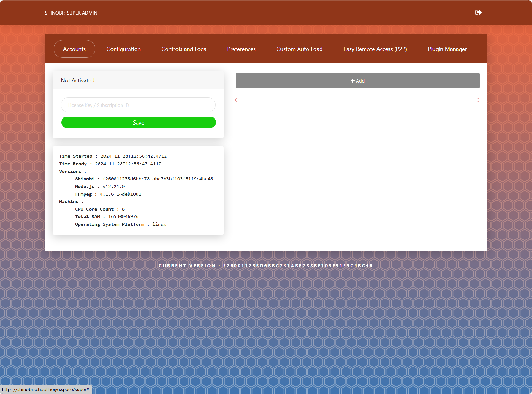Select the Custom Auto Load tab

(299, 49)
